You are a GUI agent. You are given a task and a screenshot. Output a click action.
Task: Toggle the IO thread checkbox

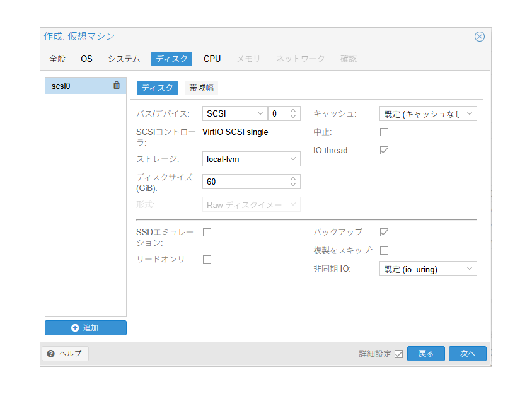[384, 150]
